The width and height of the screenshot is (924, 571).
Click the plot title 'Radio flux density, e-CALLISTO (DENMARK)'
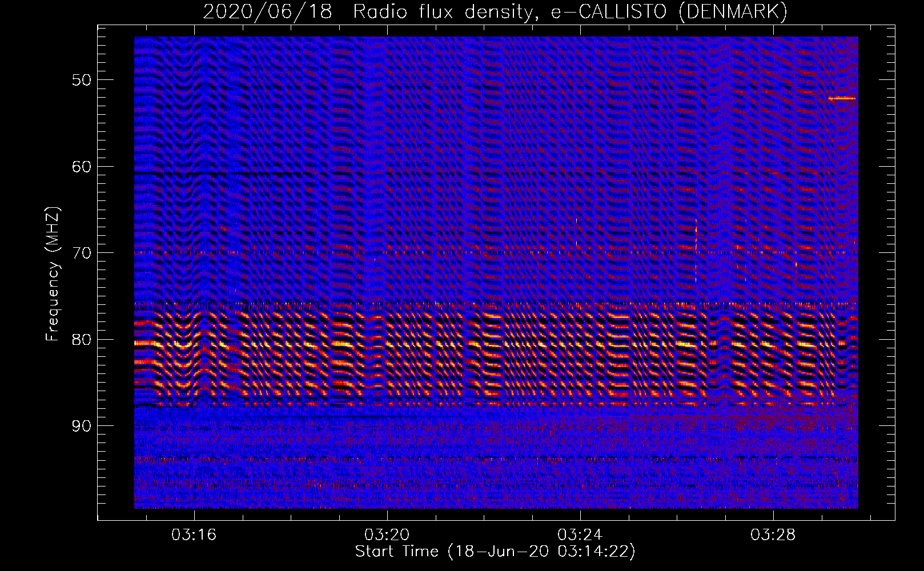(x=570, y=11)
